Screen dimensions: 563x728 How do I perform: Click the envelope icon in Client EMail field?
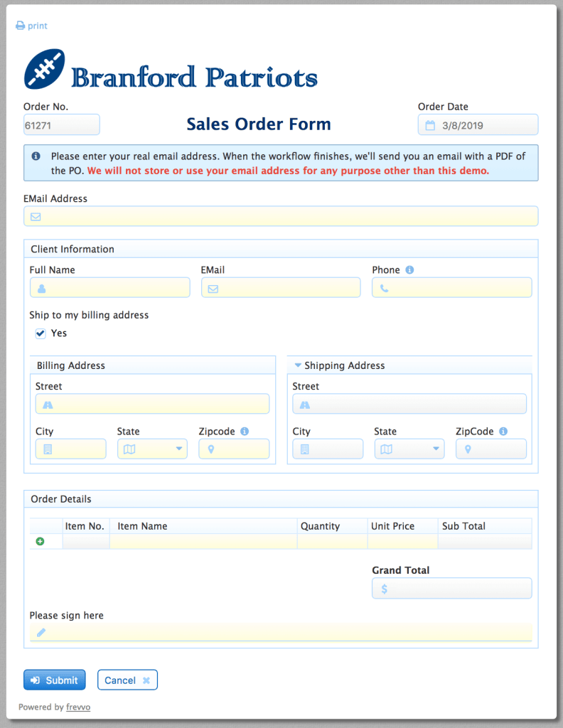[x=213, y=289]
